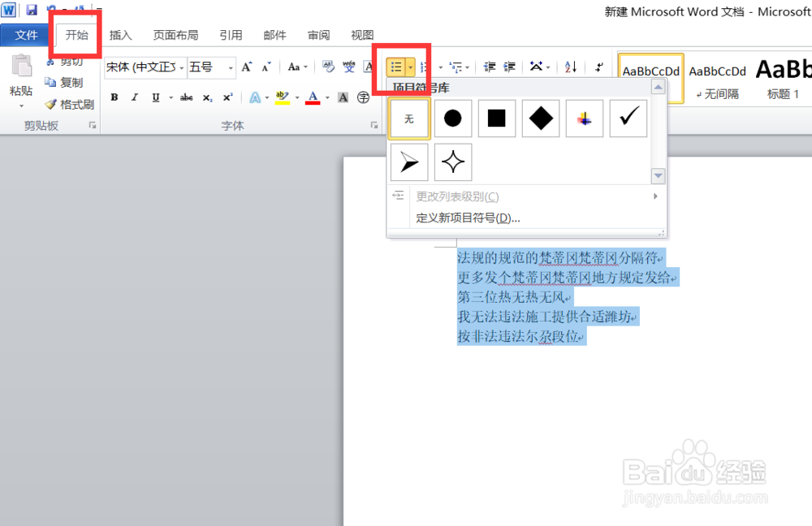Select the 无 (none) bullet option
This screenshot has height=526, width=812.
click(x=409, y=119)
